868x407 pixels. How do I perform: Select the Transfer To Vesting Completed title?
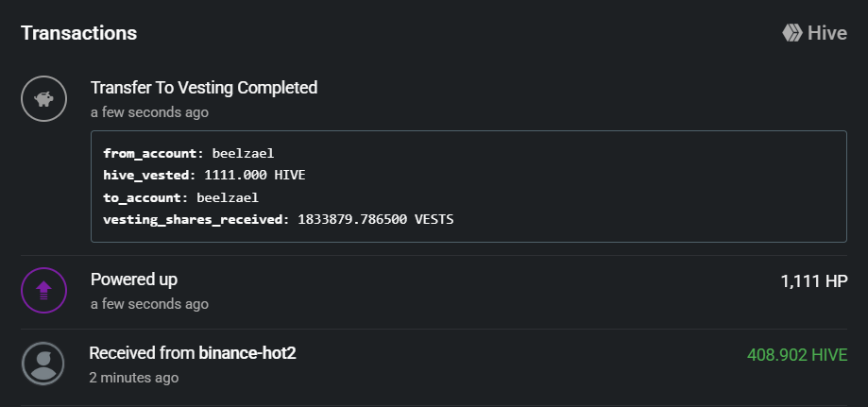(x=204, y=88)
